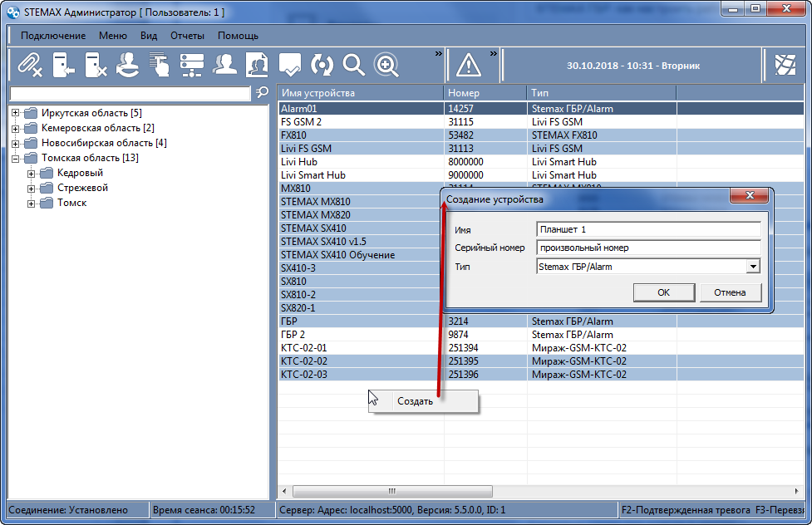Select Томская область [13] folder
Screen dimensions: 812x525
coord(90,158)
